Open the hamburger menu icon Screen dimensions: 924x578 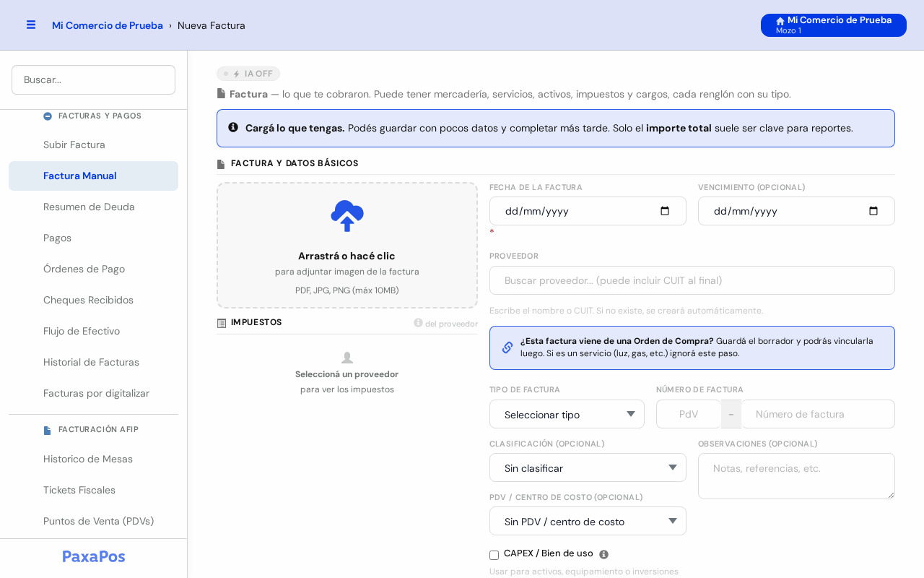[x=31, y=25]
